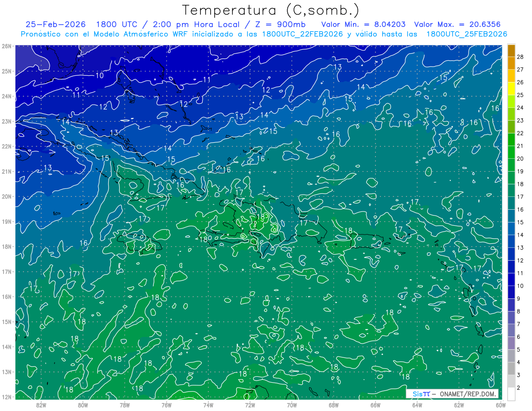Click the "1800UTC_22FEB2026" initialization time

point(302,34)
